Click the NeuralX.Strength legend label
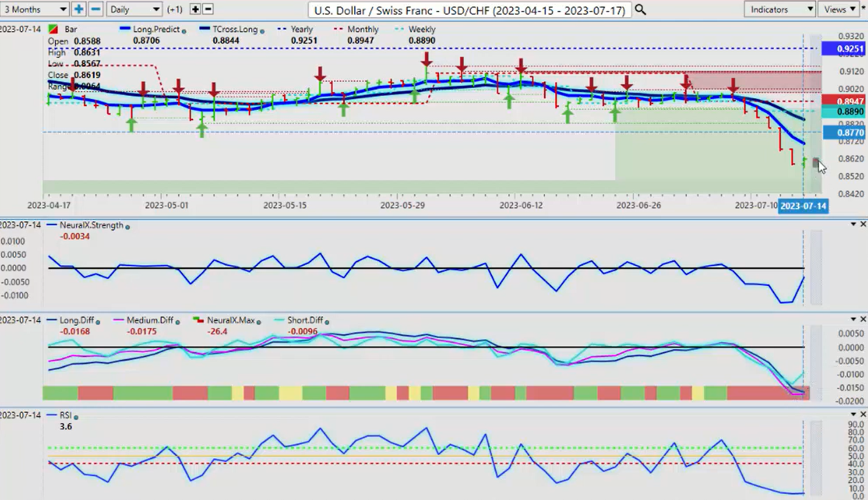The width and height of the screenshot is (868, 500). [91, 225]
